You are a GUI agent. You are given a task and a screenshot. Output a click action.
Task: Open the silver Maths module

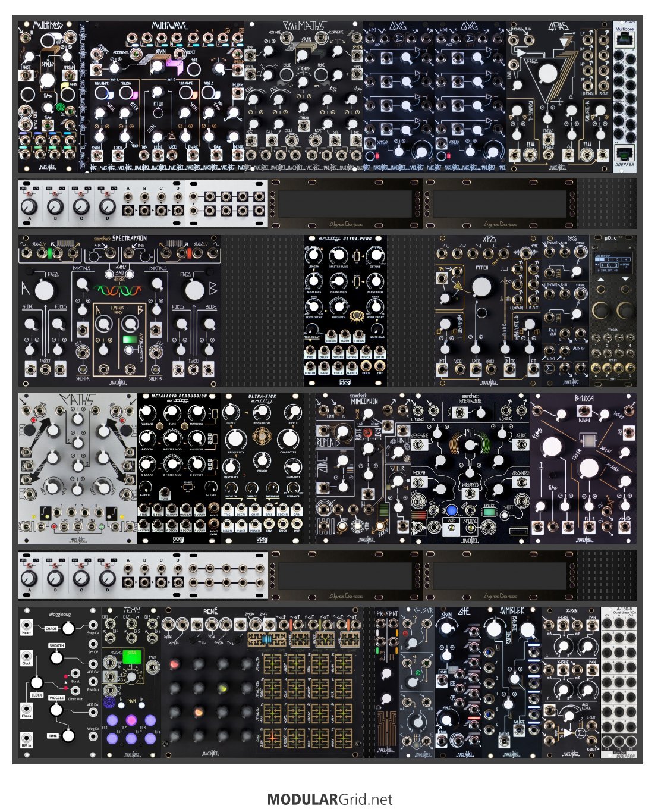tap(78, 468)
